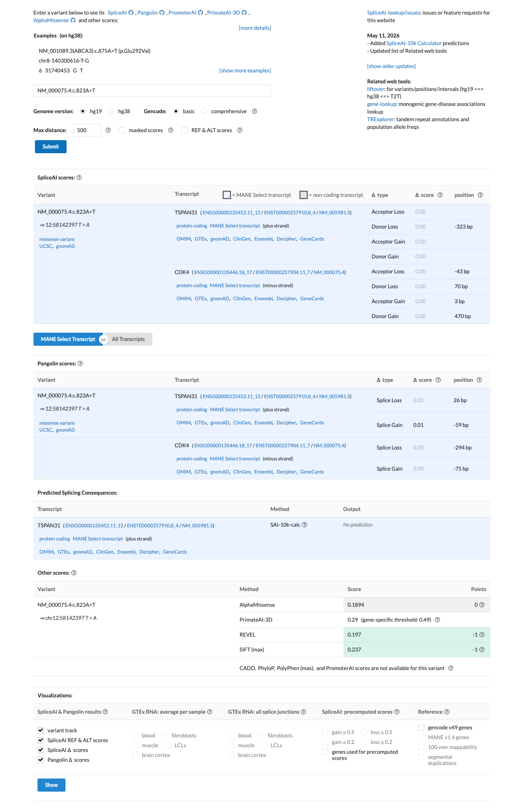Uncheck SpliceAI REF & ALT scores visualization

[41, 740]
